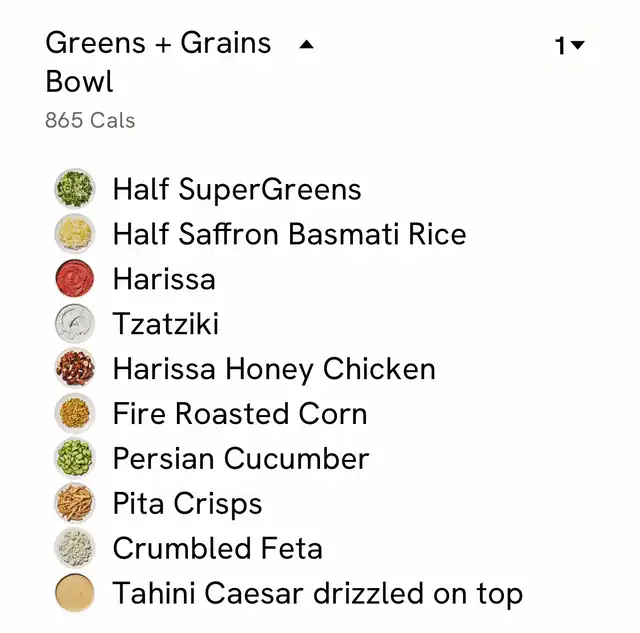
Task: Select the Crumbled Feta text label
Action: click(218, 549)
